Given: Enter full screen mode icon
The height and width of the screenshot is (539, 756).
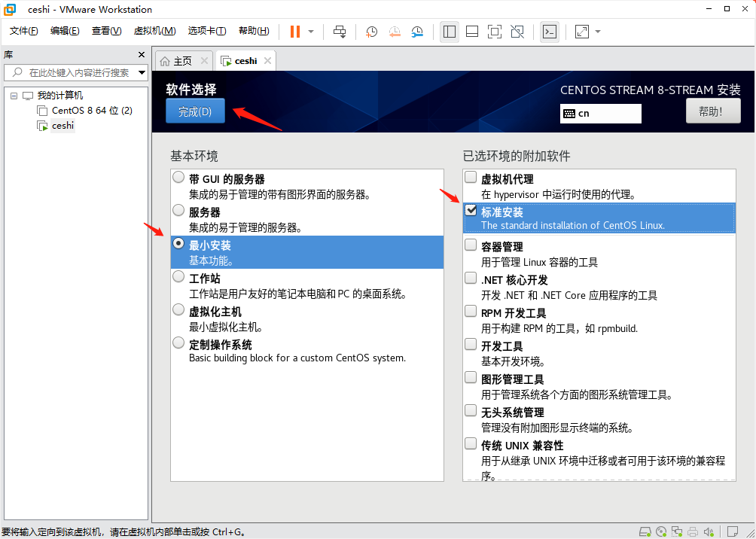Looking at the screenshot, I should coord(494,32).
